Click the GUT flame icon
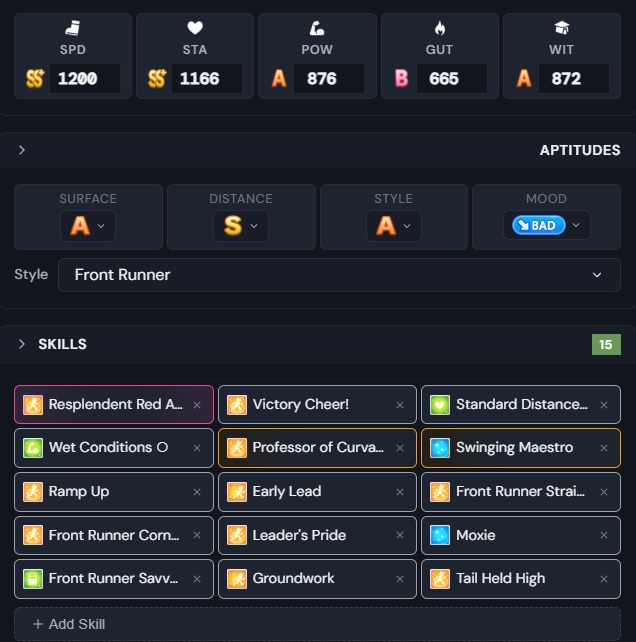The height and width of the screenshot is (642, 636). coord(440,28)
